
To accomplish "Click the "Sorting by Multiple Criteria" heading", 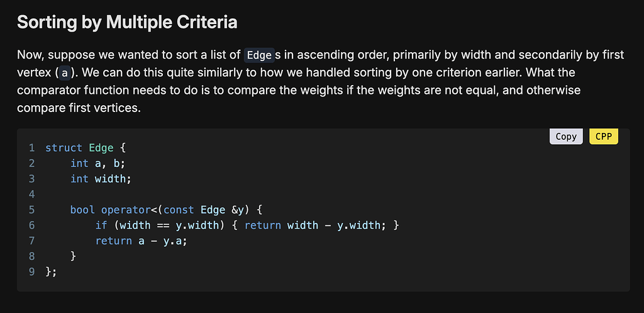I will coord(127,23).
